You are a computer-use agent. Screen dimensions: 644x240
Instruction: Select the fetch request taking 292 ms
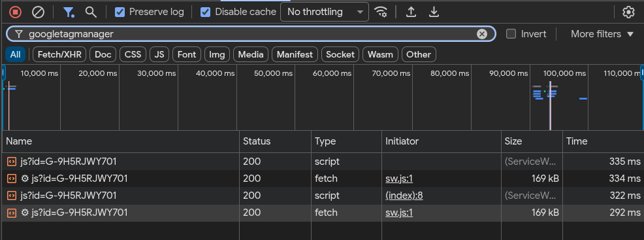point(322,213)
